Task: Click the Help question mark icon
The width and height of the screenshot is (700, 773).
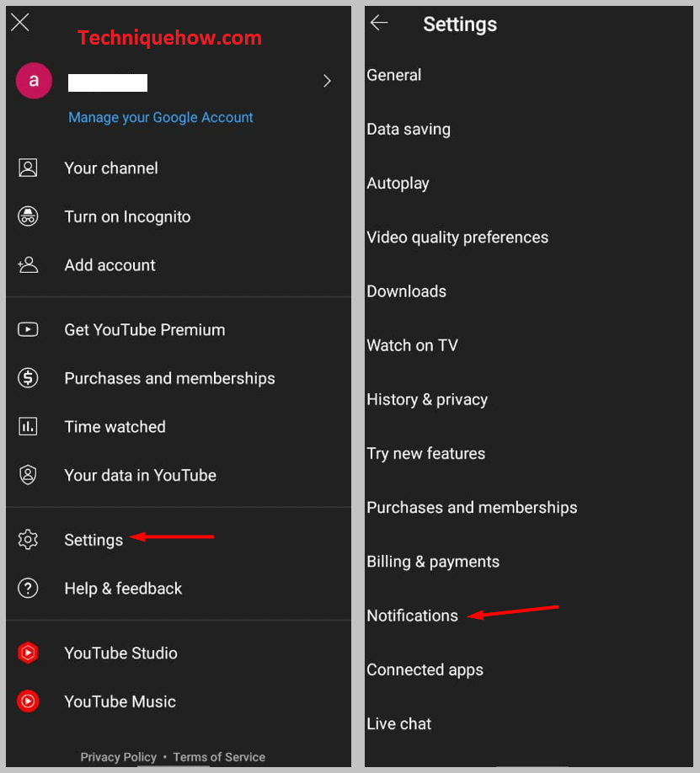Action: pos(28,588)
